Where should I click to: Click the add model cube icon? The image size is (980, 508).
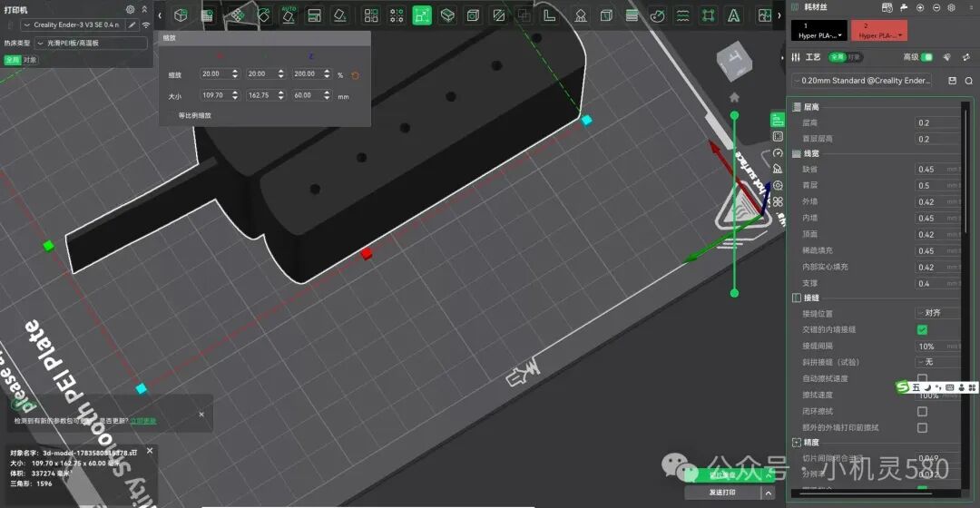181,15
